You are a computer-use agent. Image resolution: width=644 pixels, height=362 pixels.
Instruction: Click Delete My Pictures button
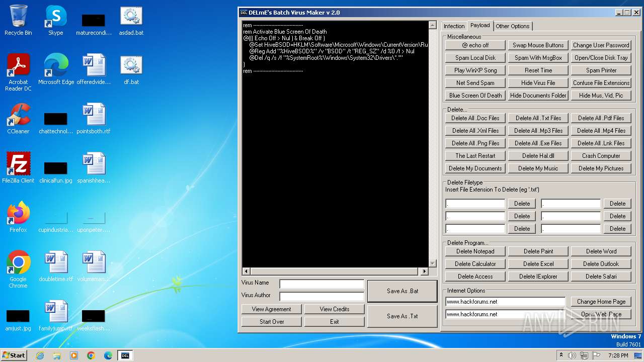[601, 168]
